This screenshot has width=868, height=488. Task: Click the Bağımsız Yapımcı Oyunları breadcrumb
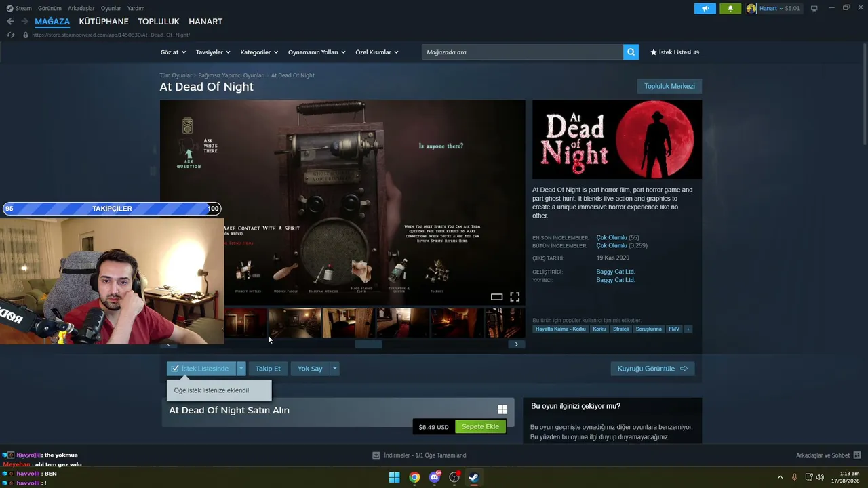231,75
